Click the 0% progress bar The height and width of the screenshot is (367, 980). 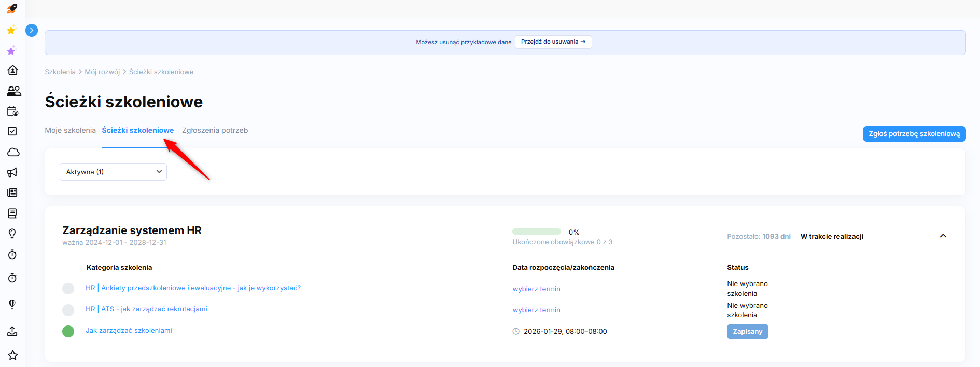(x=536, y=232)
